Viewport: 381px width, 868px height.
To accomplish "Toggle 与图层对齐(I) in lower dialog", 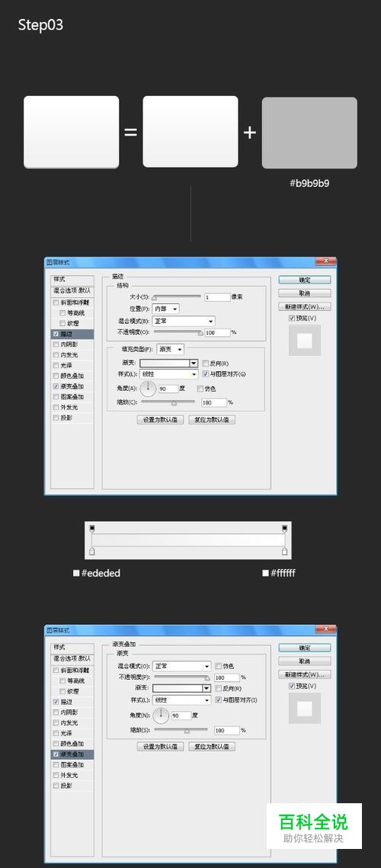I will 218,700.
